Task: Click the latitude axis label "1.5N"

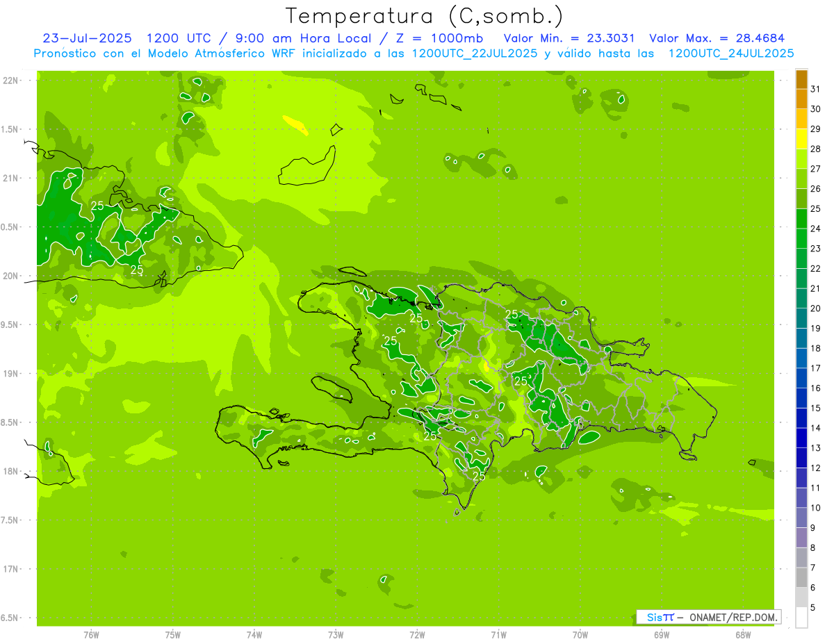Action: point(10,129)
